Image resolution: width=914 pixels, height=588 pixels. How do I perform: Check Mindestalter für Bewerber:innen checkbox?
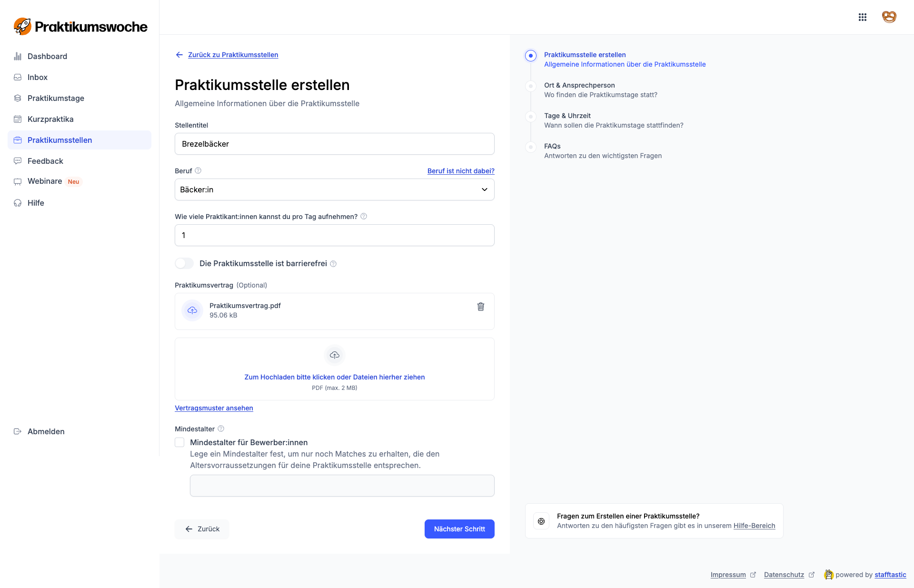(x=179, y=442)
